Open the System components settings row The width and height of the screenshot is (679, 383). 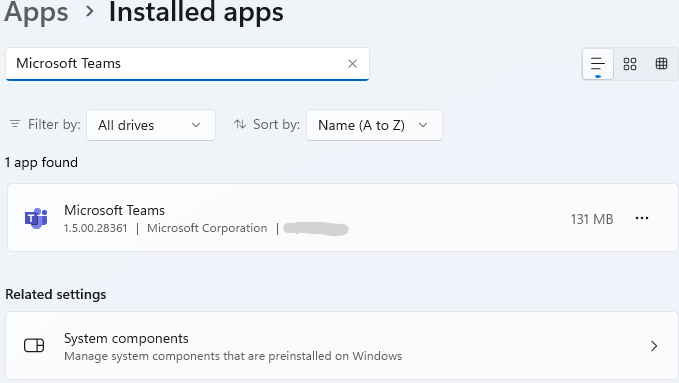click(x=342, y=346)
